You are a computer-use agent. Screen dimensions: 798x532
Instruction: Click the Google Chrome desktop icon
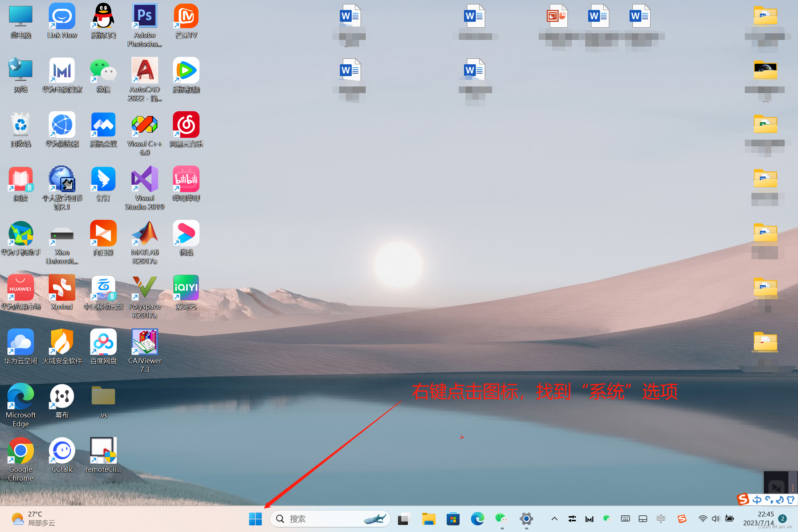pos(21,451)
